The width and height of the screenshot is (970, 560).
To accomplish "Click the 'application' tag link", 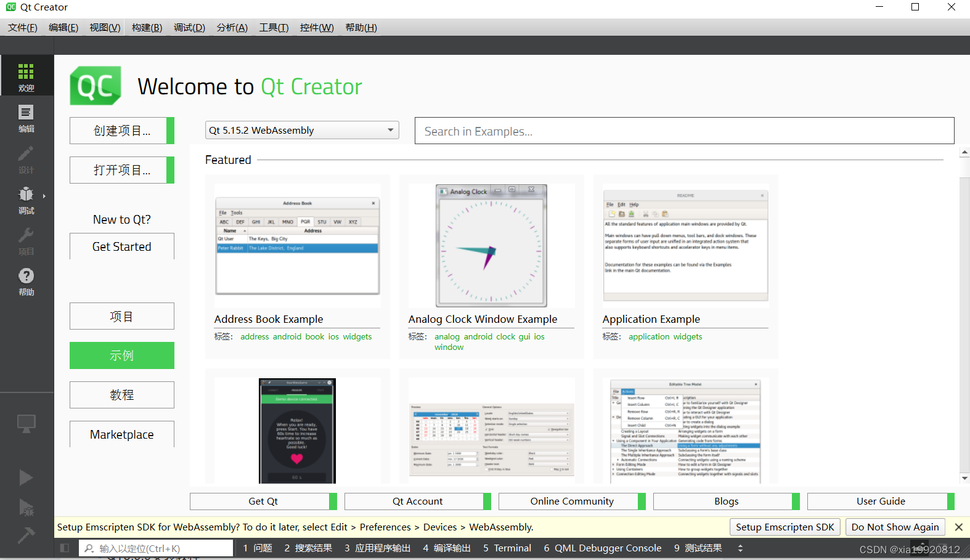I will pyautogui.click(x=649, y=337).
